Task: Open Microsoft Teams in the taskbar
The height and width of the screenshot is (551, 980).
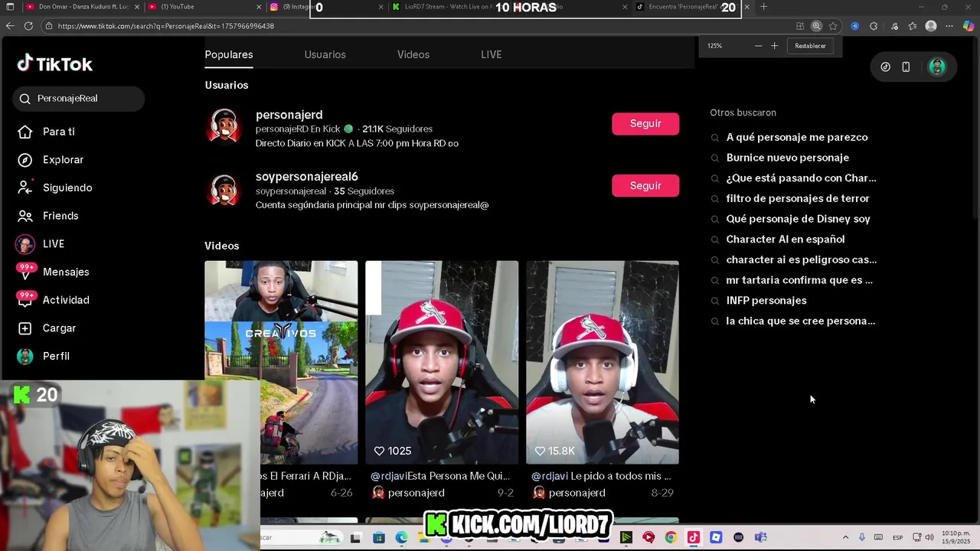Action: (x=760, y=537)
